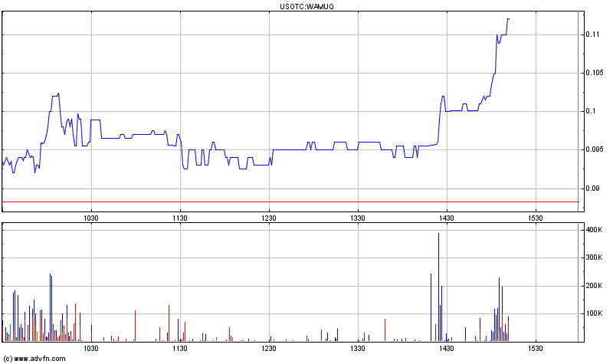
Task: Click the 1030 label under the volume chart
Action: coord(91,349)
